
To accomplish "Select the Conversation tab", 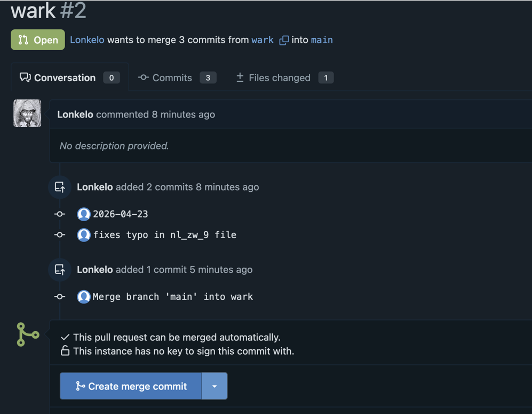I will click(x=69, y=78).
